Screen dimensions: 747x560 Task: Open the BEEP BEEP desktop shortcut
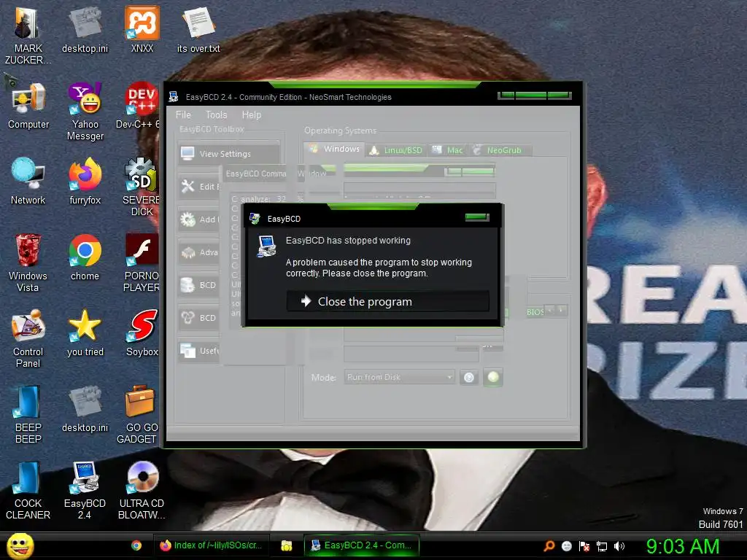point(28,415)
